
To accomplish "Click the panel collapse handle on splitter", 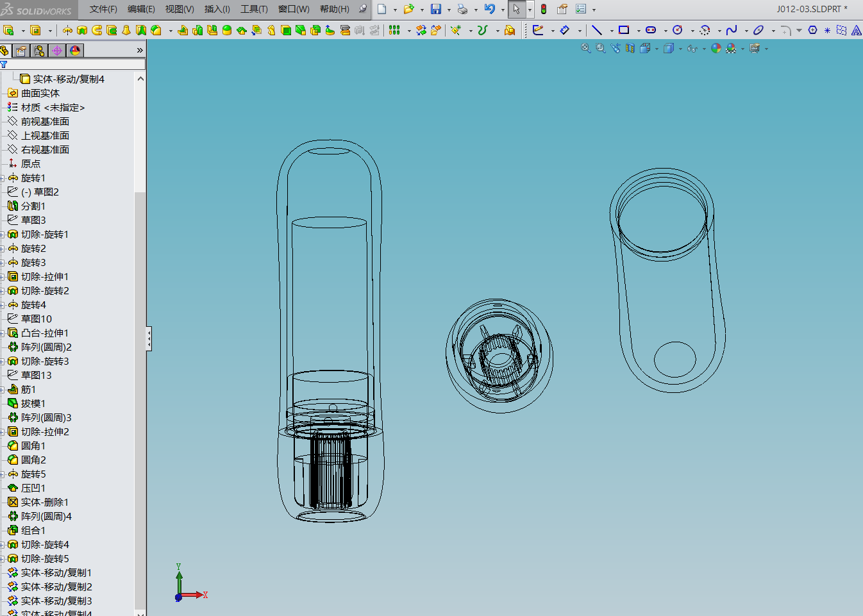I will (x=149, y=338).
